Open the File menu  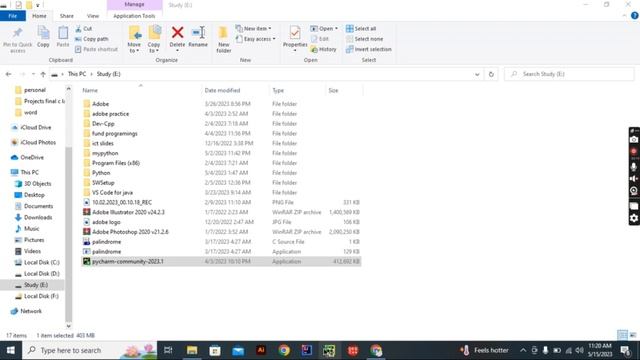pyautogui.click(x=13, y=16)
